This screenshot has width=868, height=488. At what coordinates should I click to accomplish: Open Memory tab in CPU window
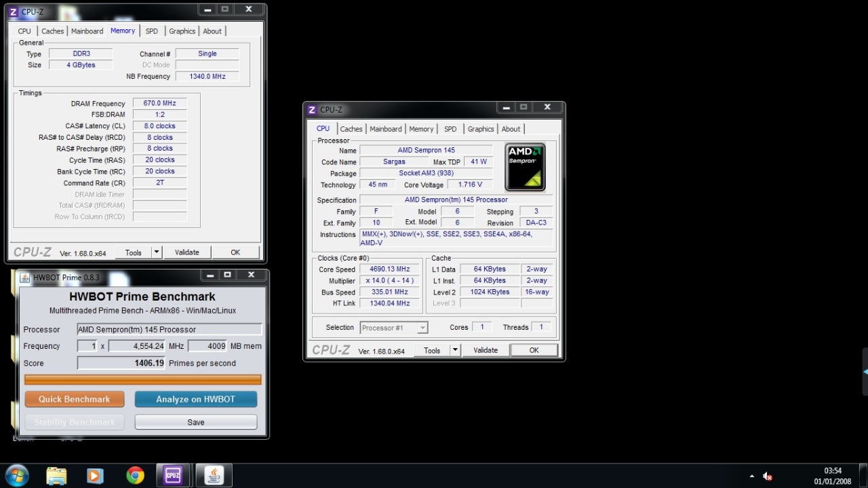(x=421, y=129)
